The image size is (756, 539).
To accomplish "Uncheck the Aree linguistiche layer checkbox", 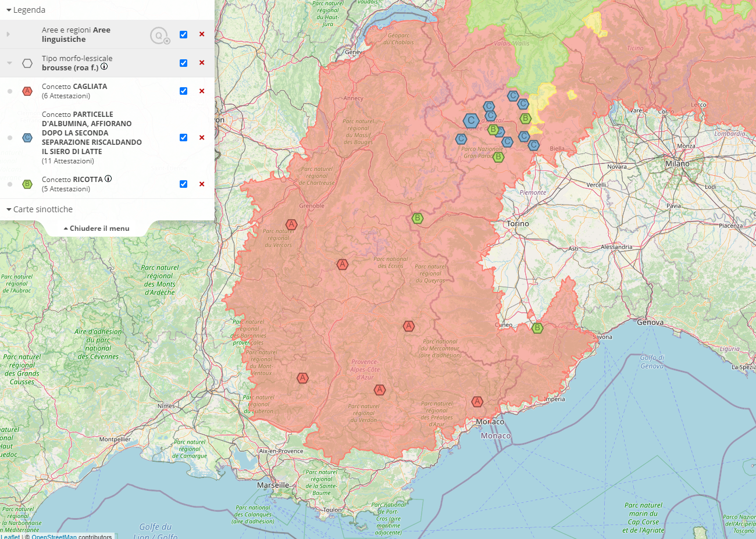I will click(x=183, y=34).
